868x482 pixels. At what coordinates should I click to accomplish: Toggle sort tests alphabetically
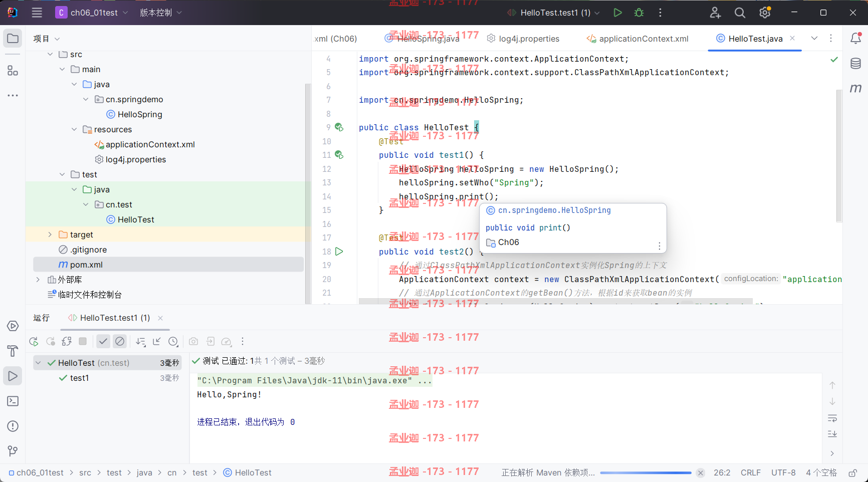tap(141, 342)
